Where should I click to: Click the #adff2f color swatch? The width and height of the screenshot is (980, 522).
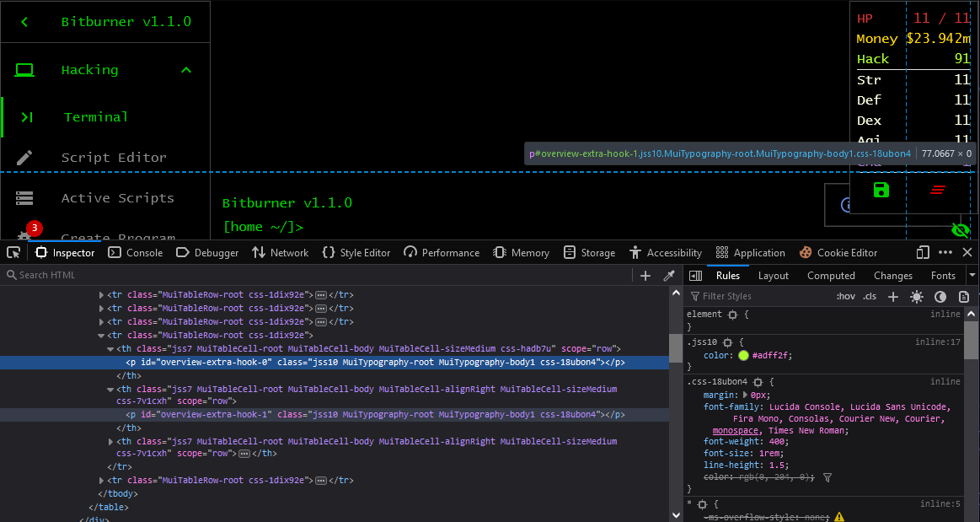pyautogui.click(x=743, y=356)
